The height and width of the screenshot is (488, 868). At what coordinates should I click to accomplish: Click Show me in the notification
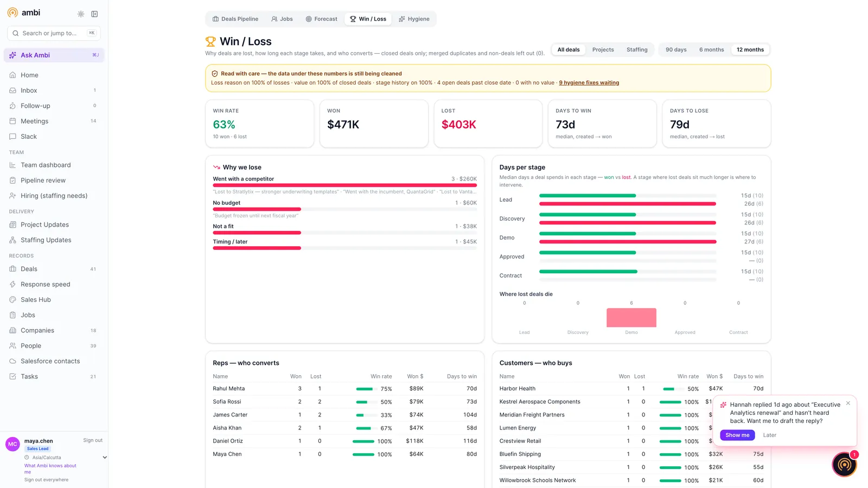737,435
